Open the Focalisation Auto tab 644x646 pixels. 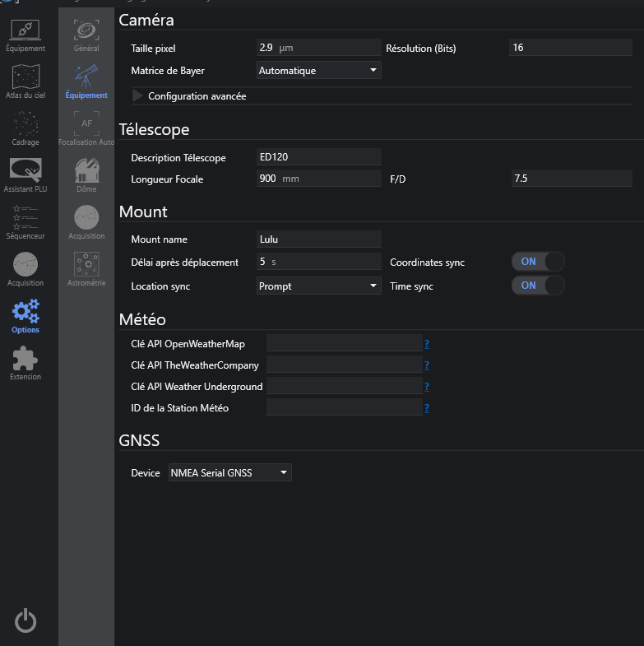[86, 128]
